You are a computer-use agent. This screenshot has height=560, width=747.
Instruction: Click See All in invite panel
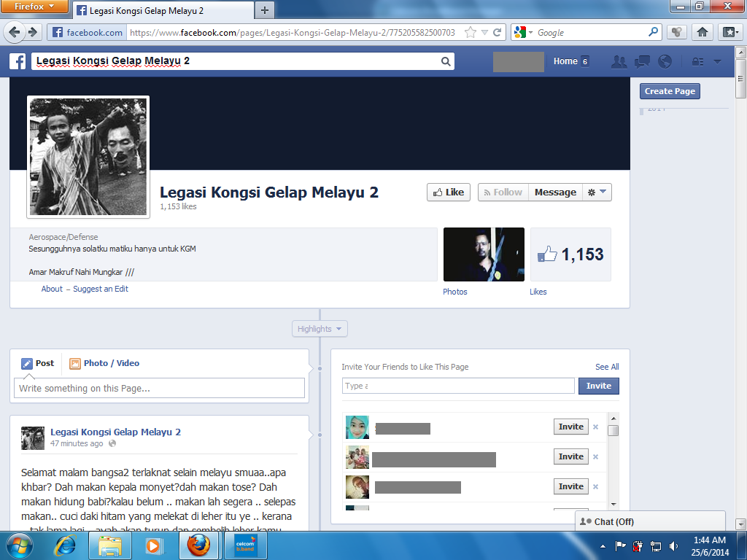pyautogui.click(x=607, y=367)
